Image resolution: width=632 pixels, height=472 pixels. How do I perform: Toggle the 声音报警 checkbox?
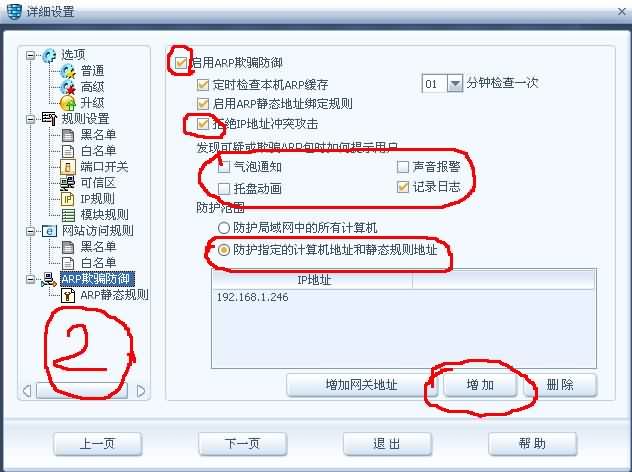(403, 166)
